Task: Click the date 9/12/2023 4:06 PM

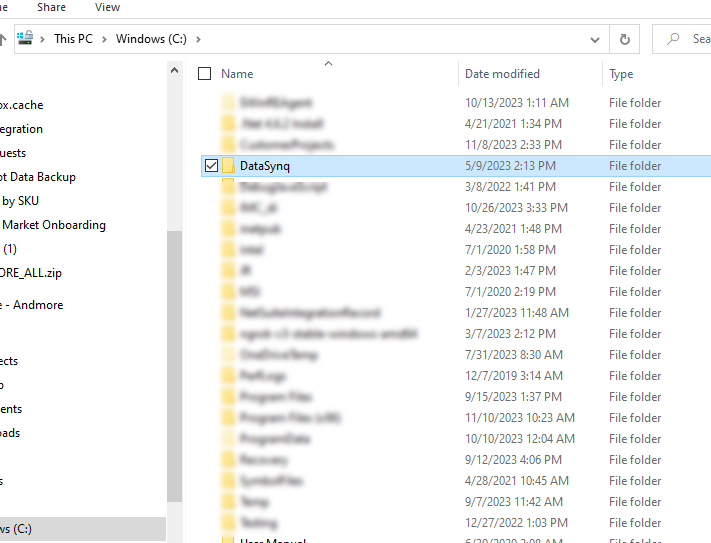Action: [513, 460]
